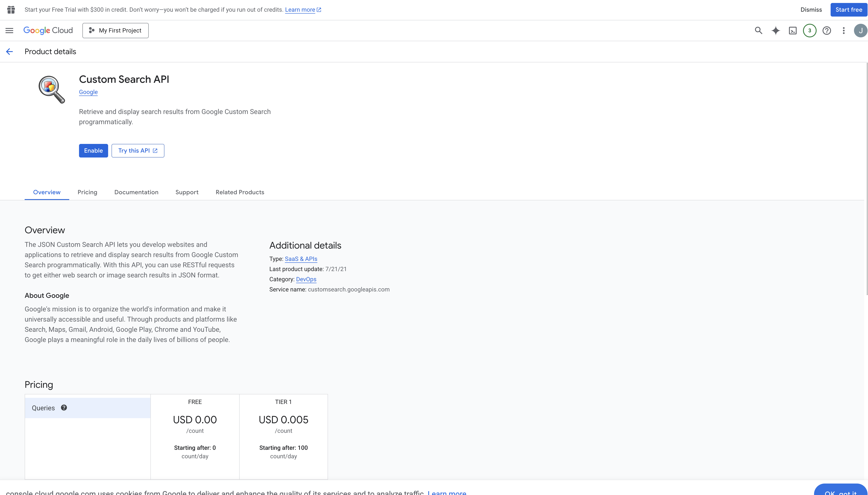Activate Cloud Shell terminal icon
The height and width of the screenshot is (495, 868).
pos(793,31)
